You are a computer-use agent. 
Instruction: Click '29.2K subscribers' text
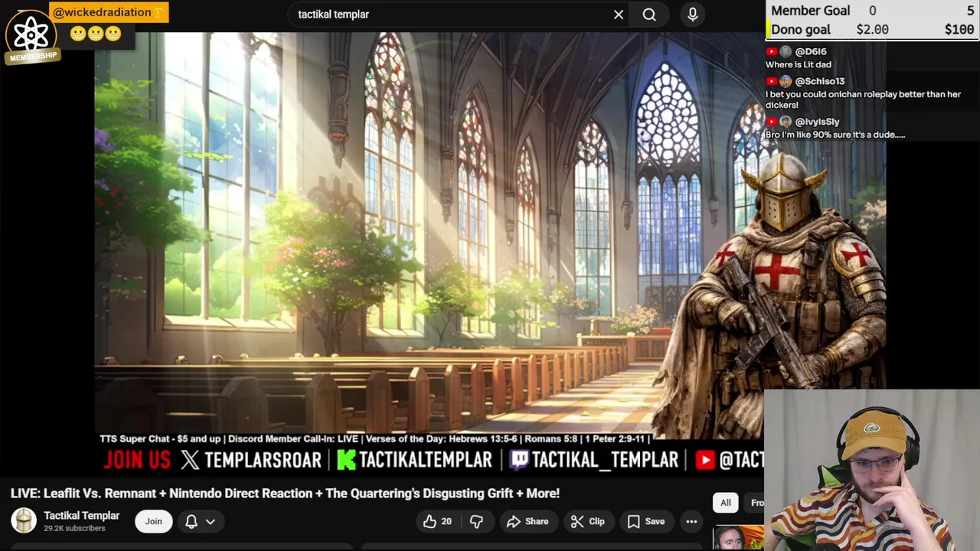coord(74,529)
